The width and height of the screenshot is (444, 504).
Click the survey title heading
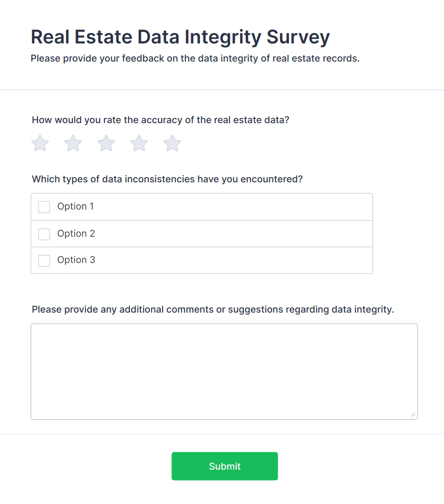coord(180,37)
